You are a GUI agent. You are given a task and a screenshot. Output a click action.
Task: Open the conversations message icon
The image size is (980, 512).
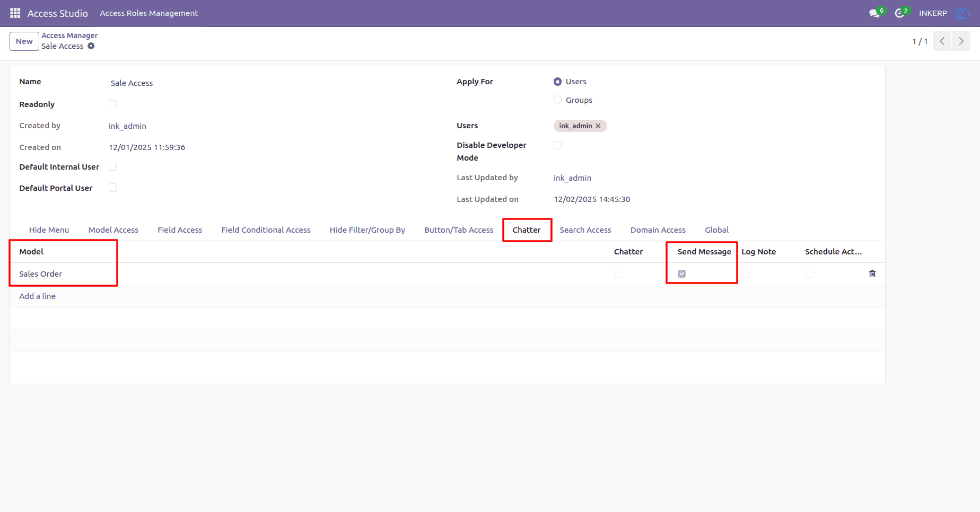(x=874, y=13)
